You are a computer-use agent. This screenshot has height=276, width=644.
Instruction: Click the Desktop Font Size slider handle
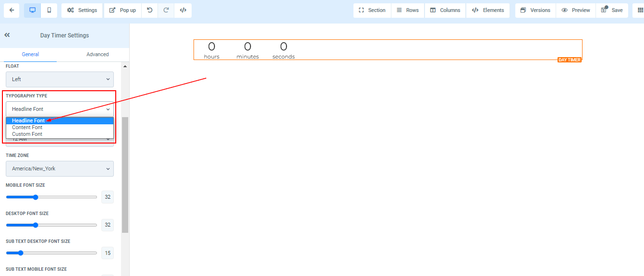pyautogui.click(x=36, y=225)
